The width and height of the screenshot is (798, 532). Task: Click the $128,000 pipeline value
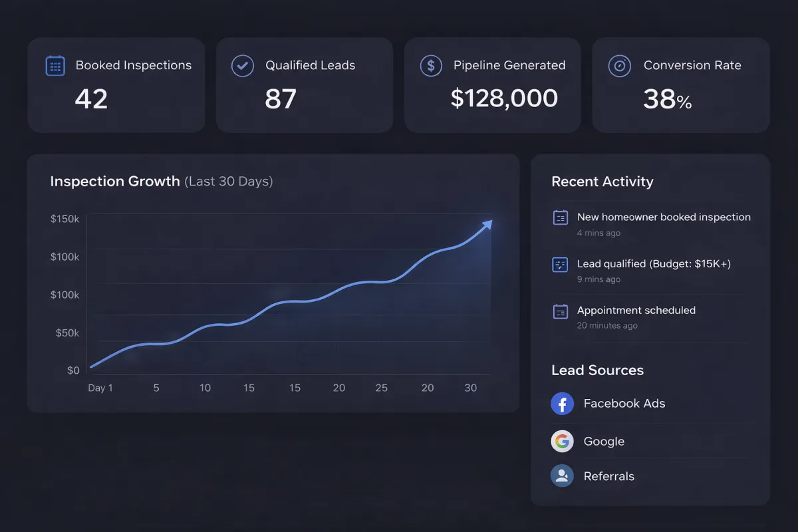coord(504,98)
